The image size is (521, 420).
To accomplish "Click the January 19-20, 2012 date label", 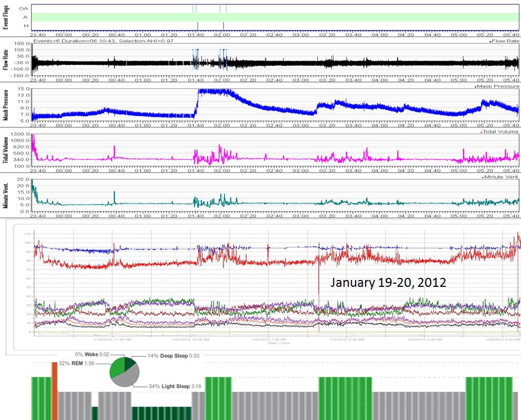I will pyautogui.click(x=388, y=283).
